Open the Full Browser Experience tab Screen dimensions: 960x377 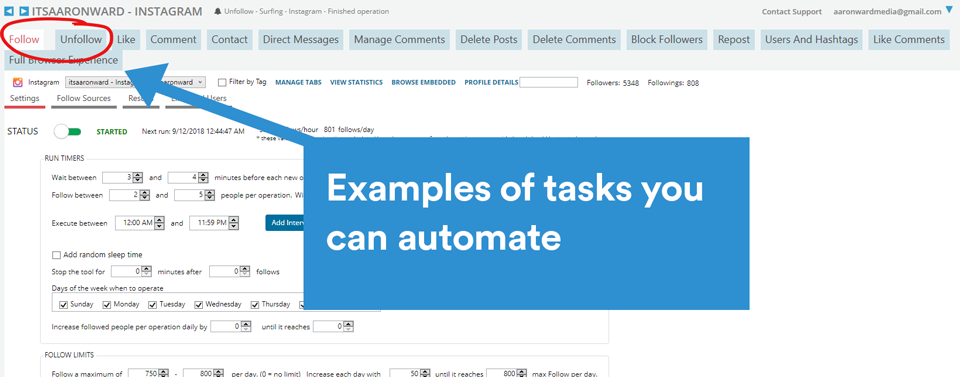[64, 61]
